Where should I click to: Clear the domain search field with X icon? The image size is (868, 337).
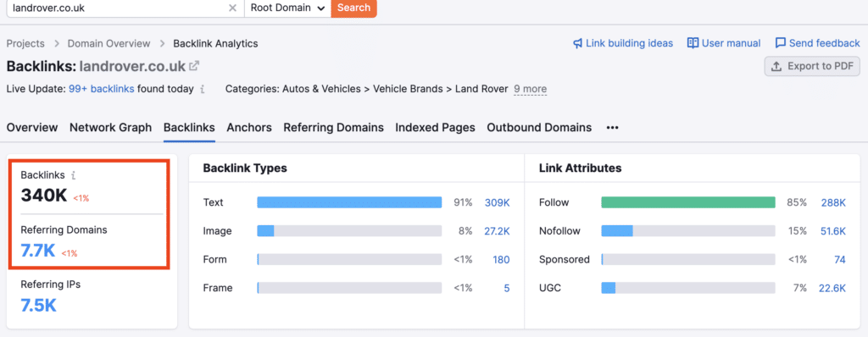click(232, 8)
